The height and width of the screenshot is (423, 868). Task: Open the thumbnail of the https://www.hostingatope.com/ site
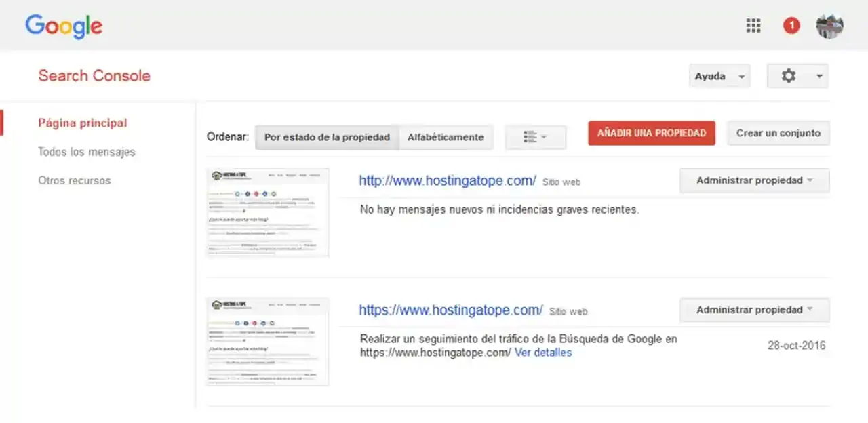pos(267,342)
